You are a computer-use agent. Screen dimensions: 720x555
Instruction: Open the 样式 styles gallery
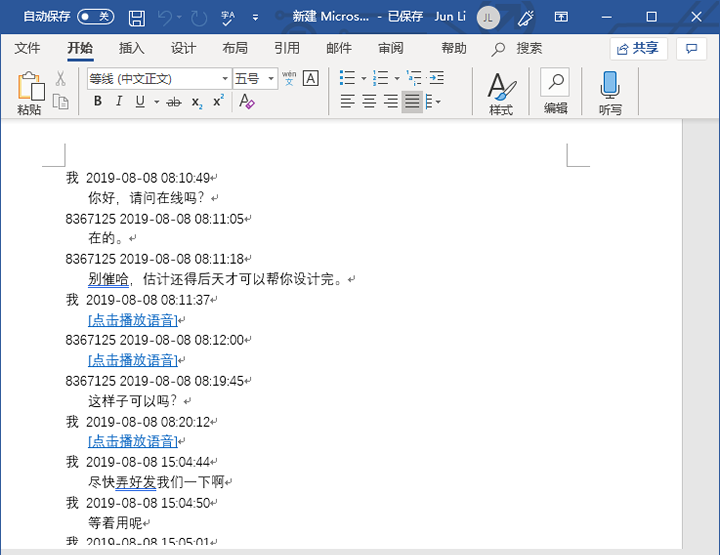[501, 93]
